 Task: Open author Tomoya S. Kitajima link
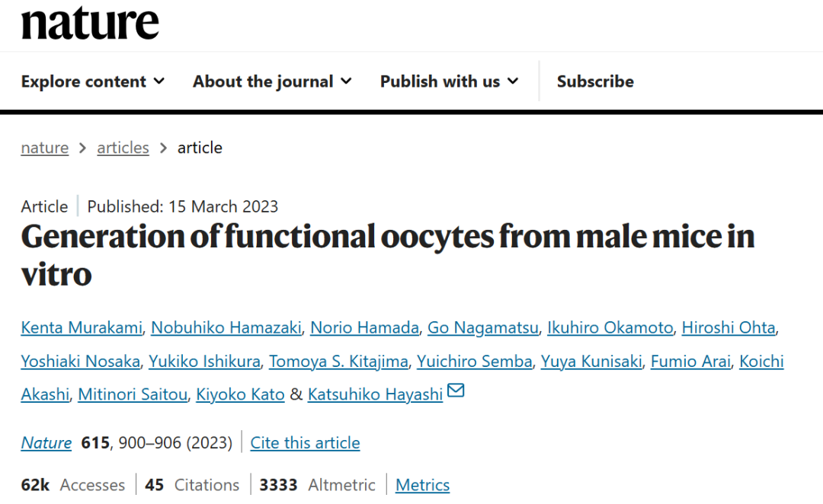338,361
